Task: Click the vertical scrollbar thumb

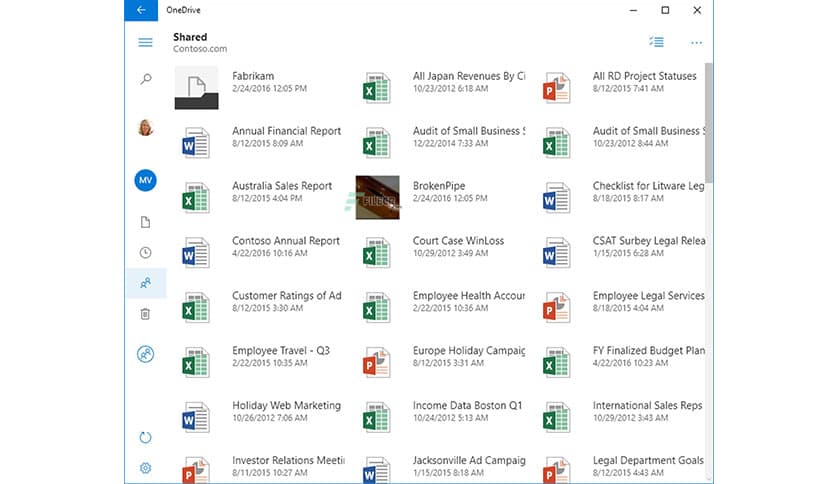Action: [709, 123]
